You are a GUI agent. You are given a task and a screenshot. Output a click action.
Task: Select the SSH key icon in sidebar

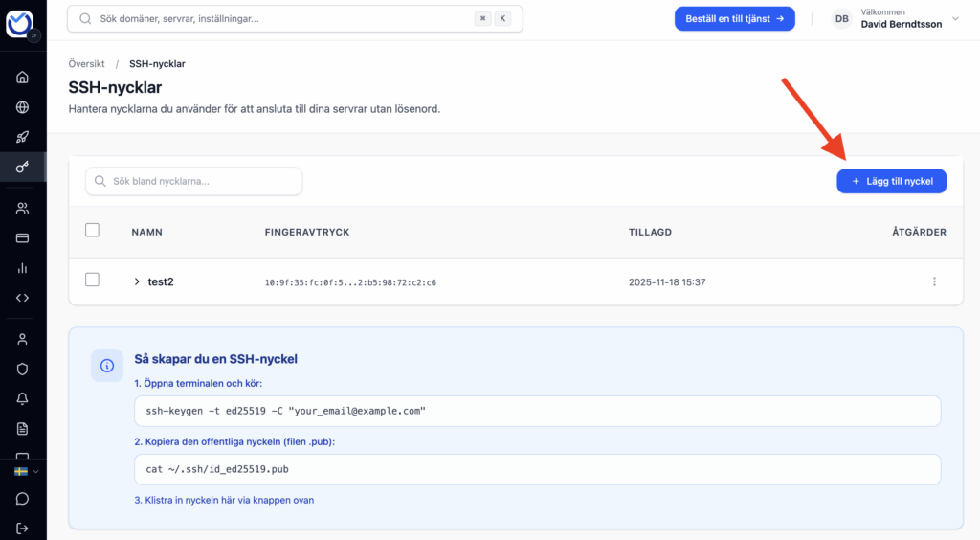coord(23,167)
